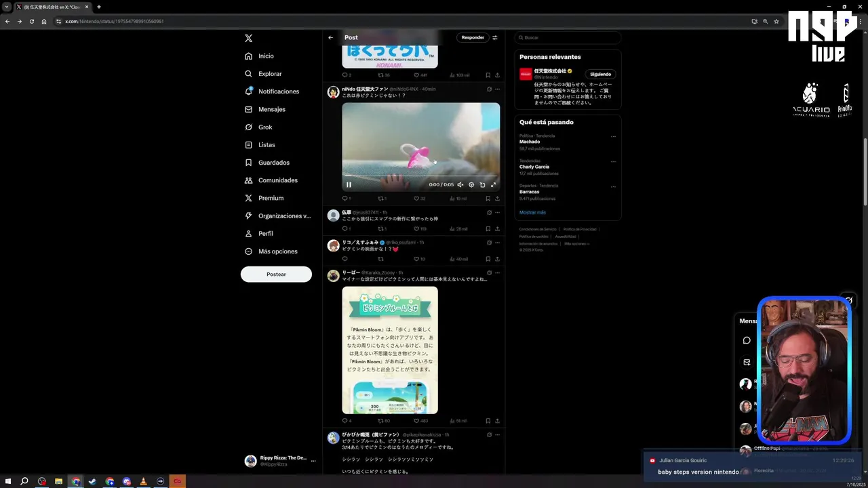Open more options on riko_esufami reply
This screenshot has height=488, width=868.
tap(497, 242)
